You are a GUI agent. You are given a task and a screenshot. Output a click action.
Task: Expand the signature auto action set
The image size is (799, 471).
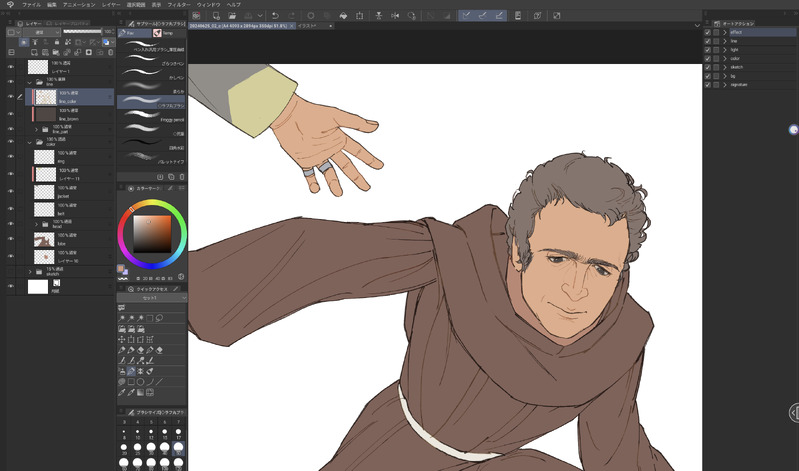pos(725,84)
